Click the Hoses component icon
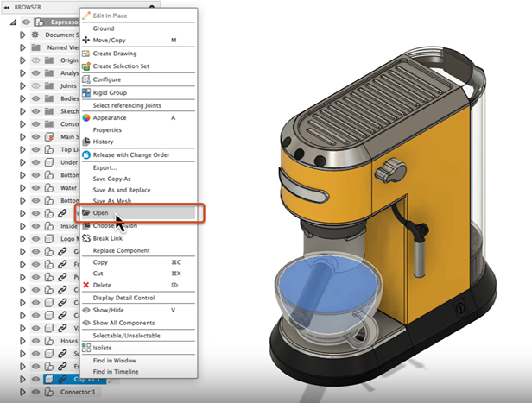The width and height of the screenshot is (532, 403). tap(49, 341)
